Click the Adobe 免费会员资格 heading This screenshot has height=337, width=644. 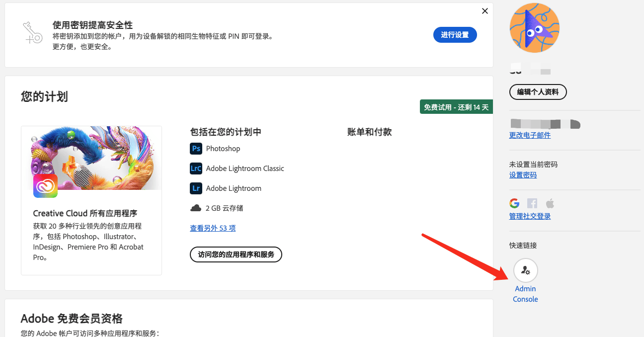[72, 319]
